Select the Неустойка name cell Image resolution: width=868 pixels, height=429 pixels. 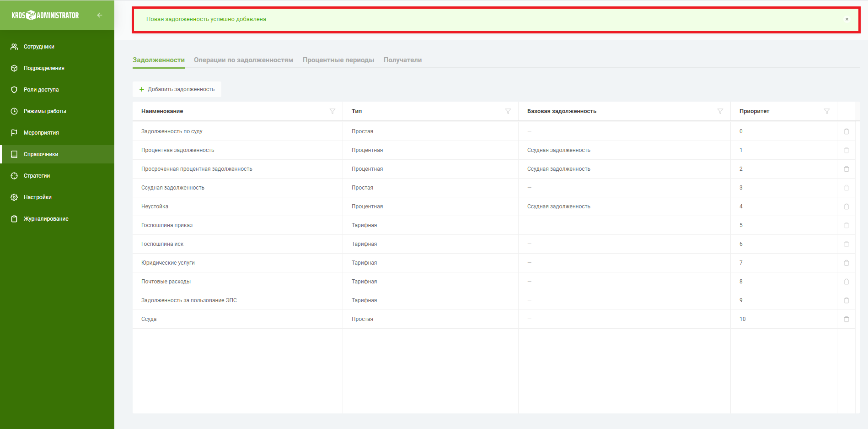237,206
